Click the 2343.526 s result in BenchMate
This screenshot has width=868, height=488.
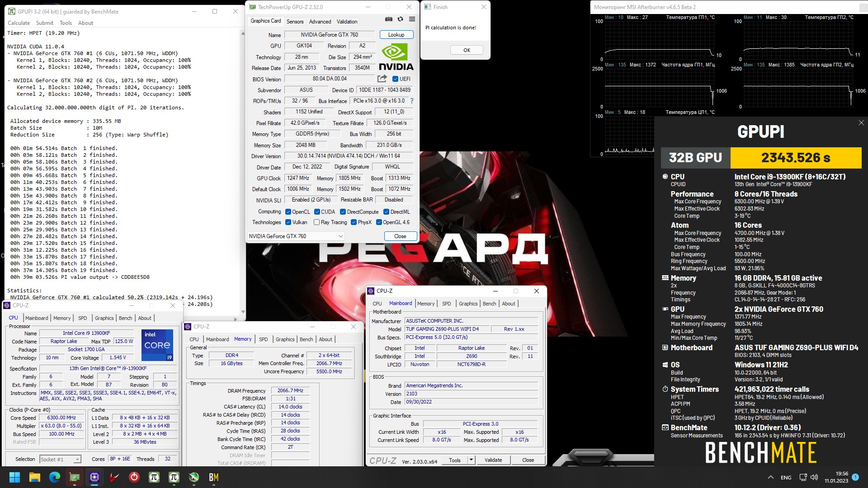coord(796,158)
